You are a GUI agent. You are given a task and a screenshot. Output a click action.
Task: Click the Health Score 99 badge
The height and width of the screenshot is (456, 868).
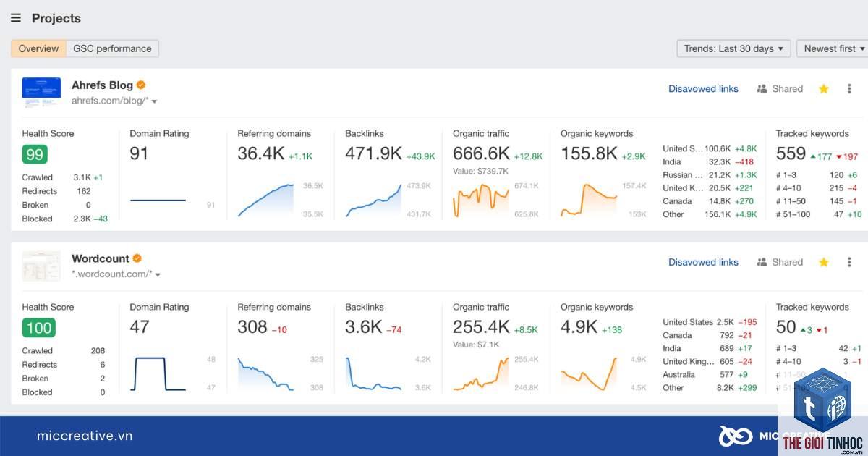(35, 154)
